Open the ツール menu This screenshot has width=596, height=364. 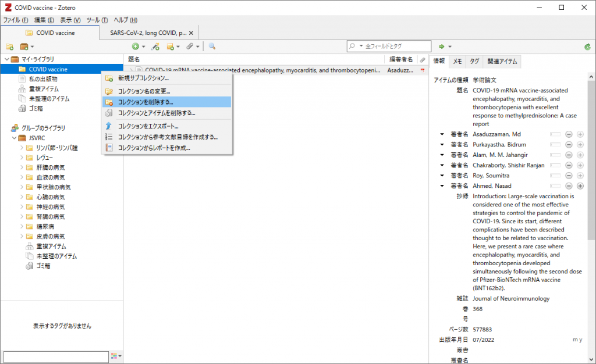point(97,20)
